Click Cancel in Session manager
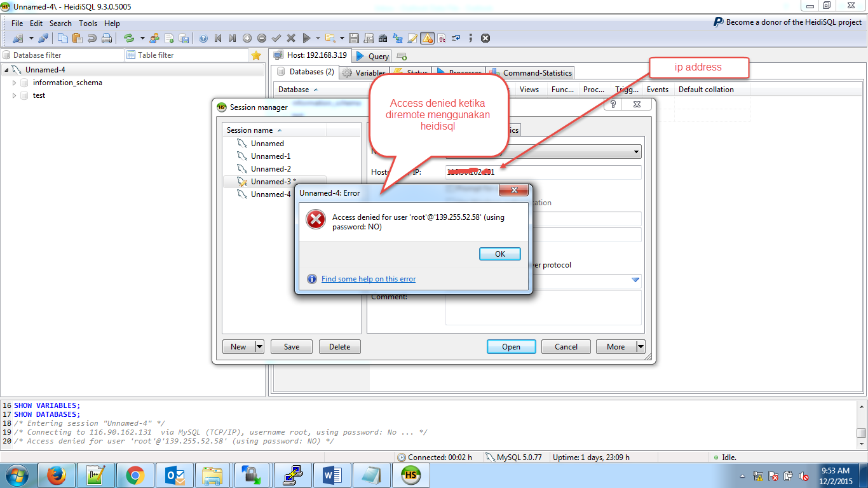Screen dimensions: 868x488 [566, 346]
